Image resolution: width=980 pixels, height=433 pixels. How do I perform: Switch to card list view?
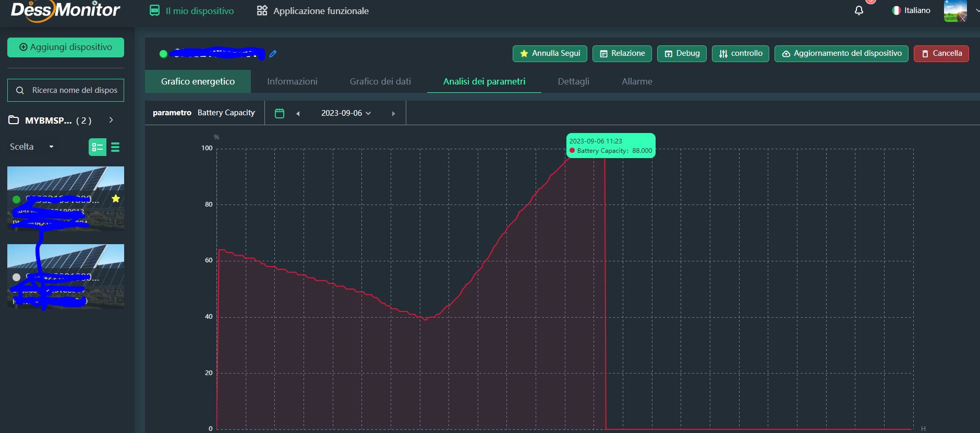pos(98,147)
